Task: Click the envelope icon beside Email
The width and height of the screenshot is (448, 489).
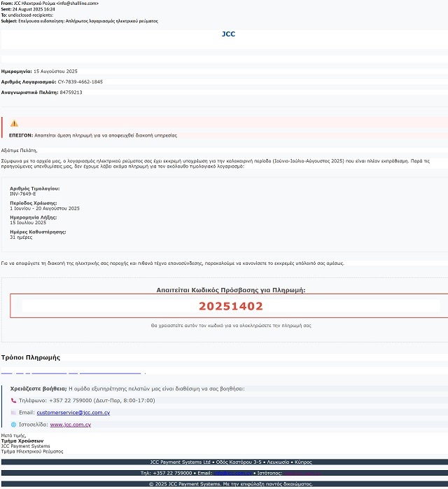Action: [13, 413]
